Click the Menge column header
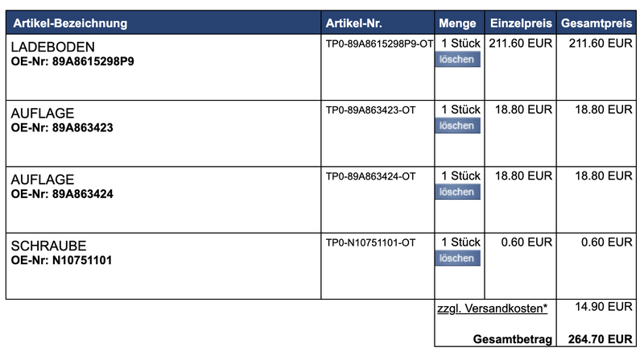The image size is (644, 356). 456,23
